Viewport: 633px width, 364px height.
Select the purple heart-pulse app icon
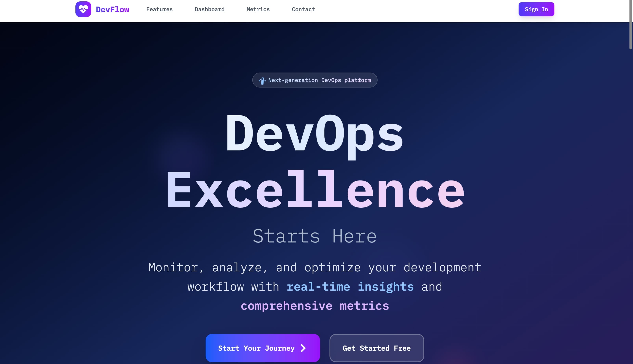pos(83,9)
